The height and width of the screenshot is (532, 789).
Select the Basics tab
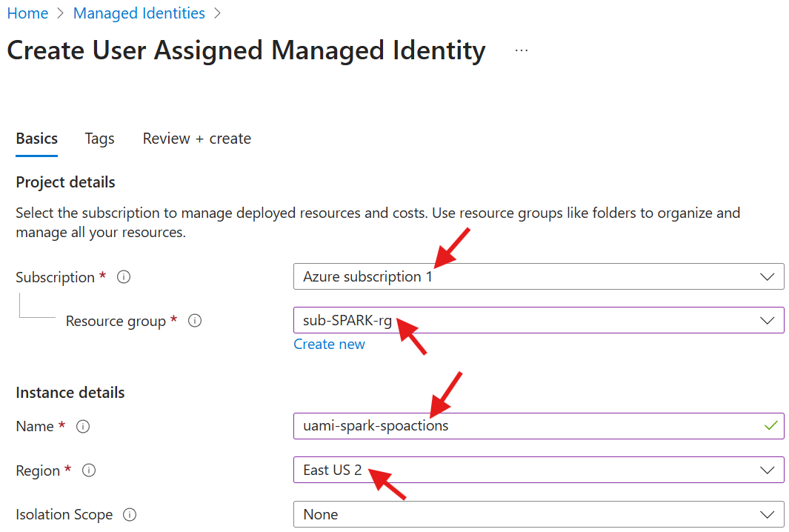[36, 139]
